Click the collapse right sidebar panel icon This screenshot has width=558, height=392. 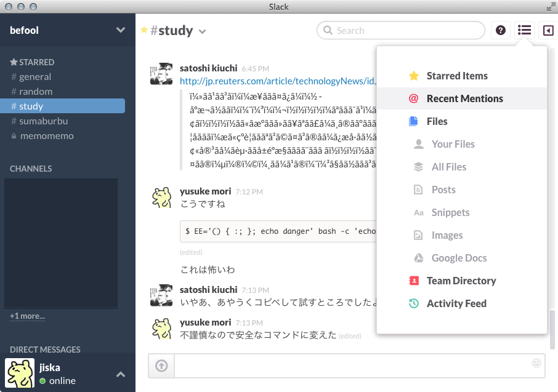pyautogui.click(x=548, y=30)
